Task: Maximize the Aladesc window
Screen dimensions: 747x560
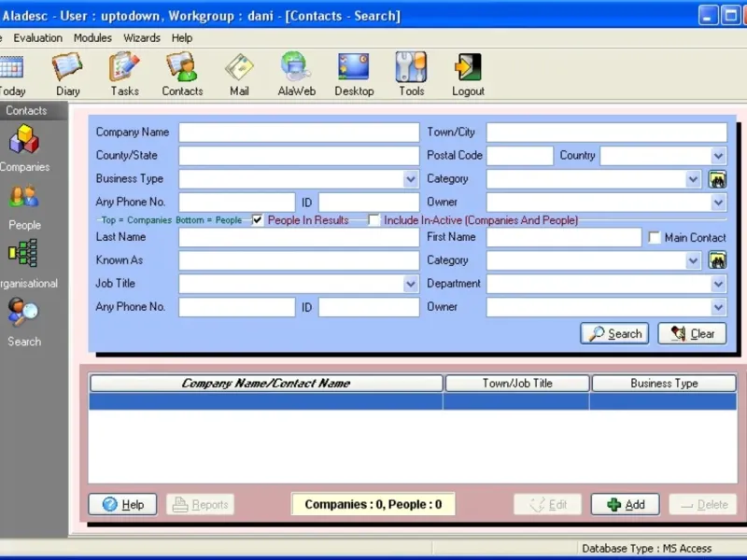Action: [730, 15]
